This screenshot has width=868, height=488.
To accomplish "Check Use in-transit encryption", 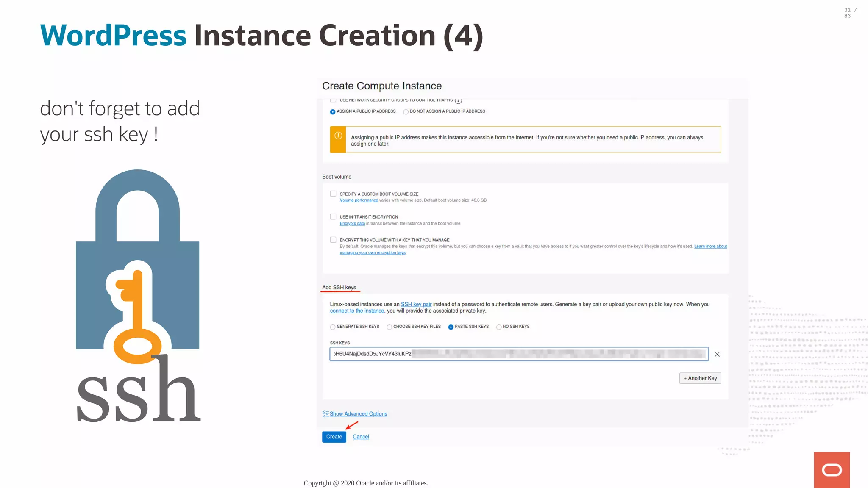I will (333, 217).
